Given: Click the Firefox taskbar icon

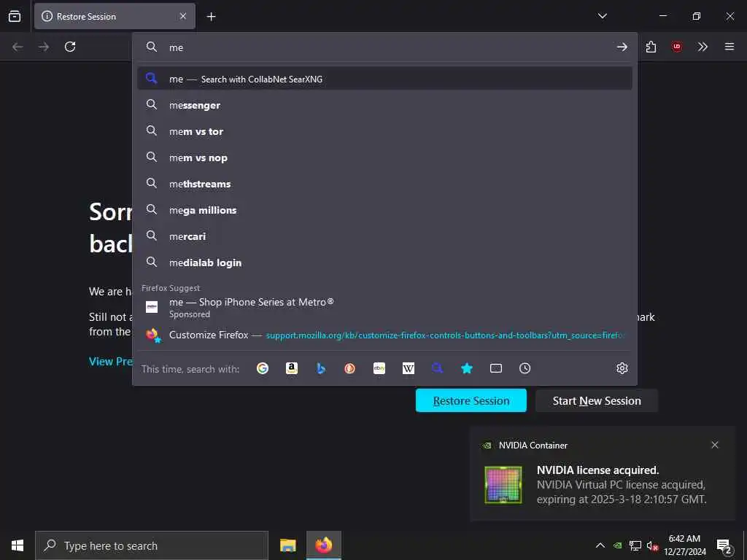Looking at the screenshot, I should click(x=323, y=545).
